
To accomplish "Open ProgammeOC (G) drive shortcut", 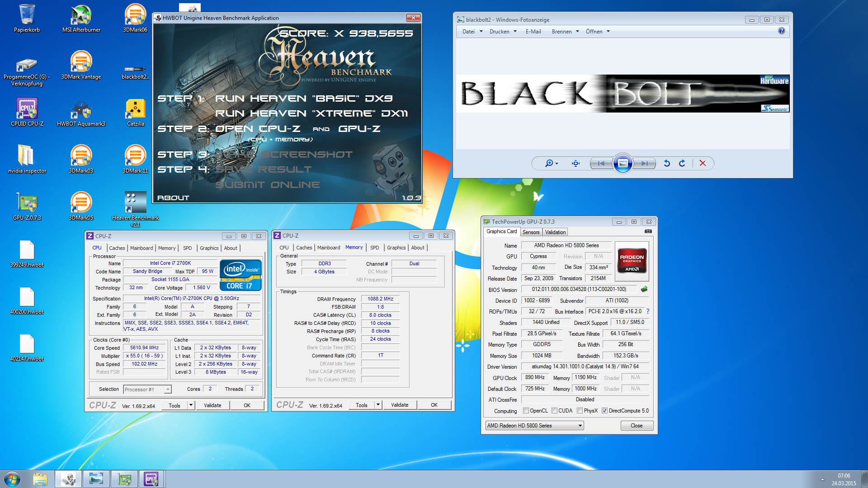I will pos(27,71).
